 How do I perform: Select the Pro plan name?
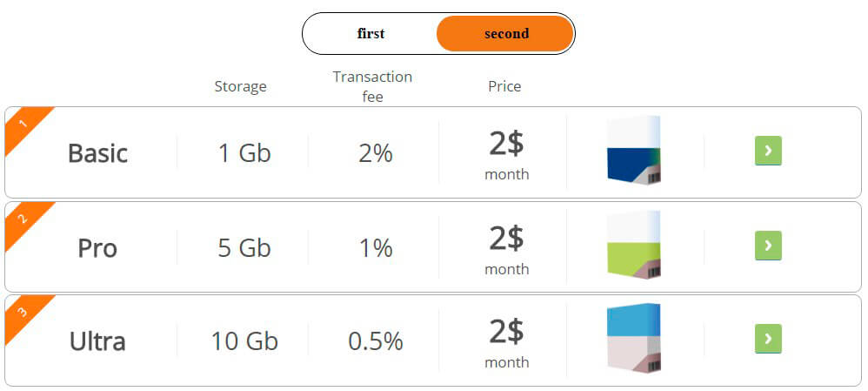(97, 248)
